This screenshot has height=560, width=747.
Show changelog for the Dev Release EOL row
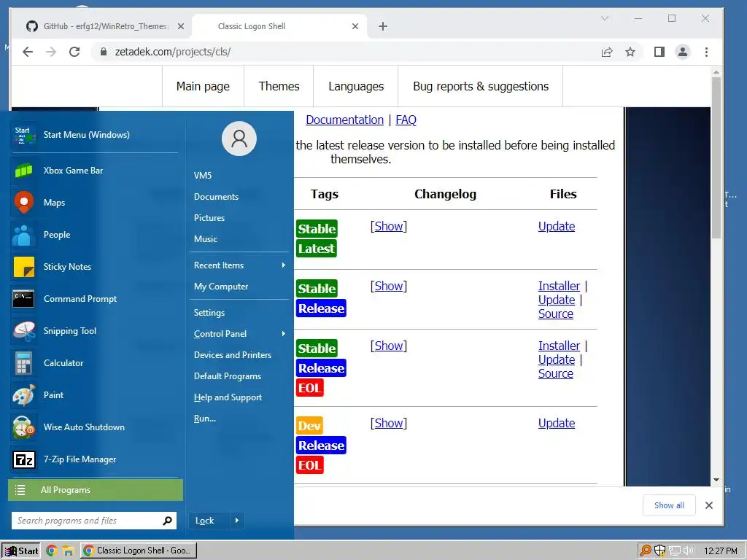pyautogui.click(x=389, y=423)
